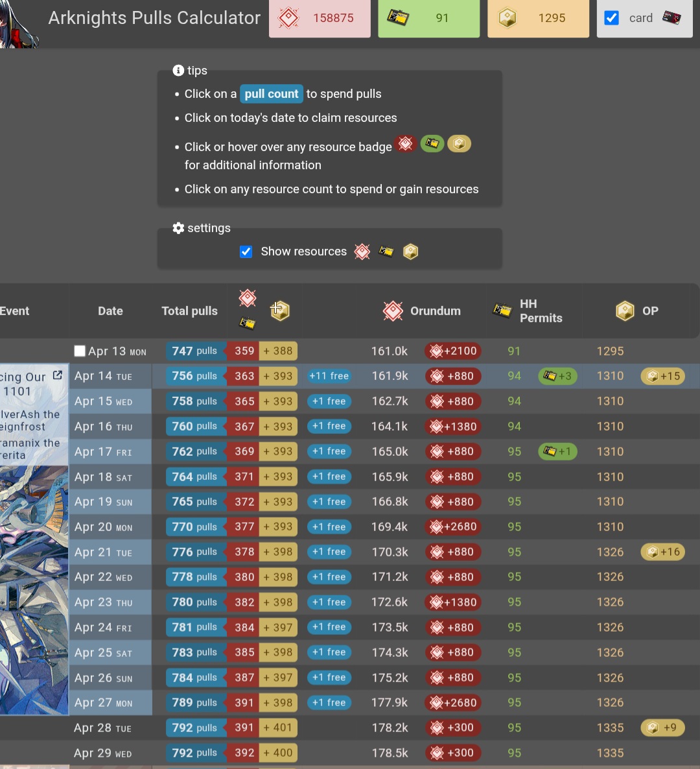Click the +1380 orundum badge on Apr 16
Image resolution: width=700 pixels, height=769 pixels.
(x=453, y=426)
